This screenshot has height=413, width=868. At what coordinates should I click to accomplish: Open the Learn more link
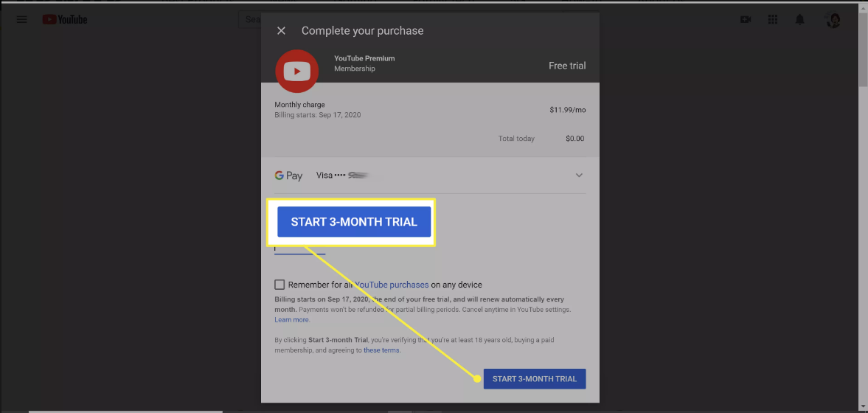click(292, 319)
